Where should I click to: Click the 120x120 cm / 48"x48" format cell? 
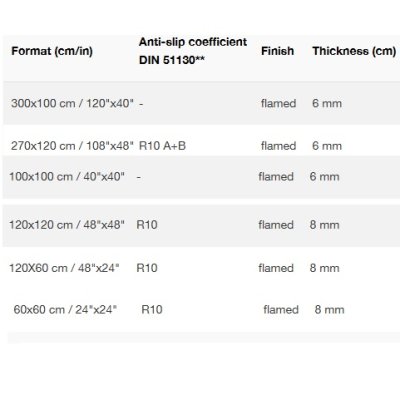[x=67, y=225]
